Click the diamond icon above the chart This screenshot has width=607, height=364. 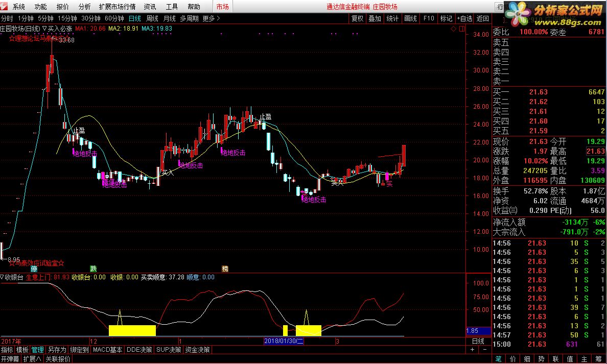click(x=454, y=29)
